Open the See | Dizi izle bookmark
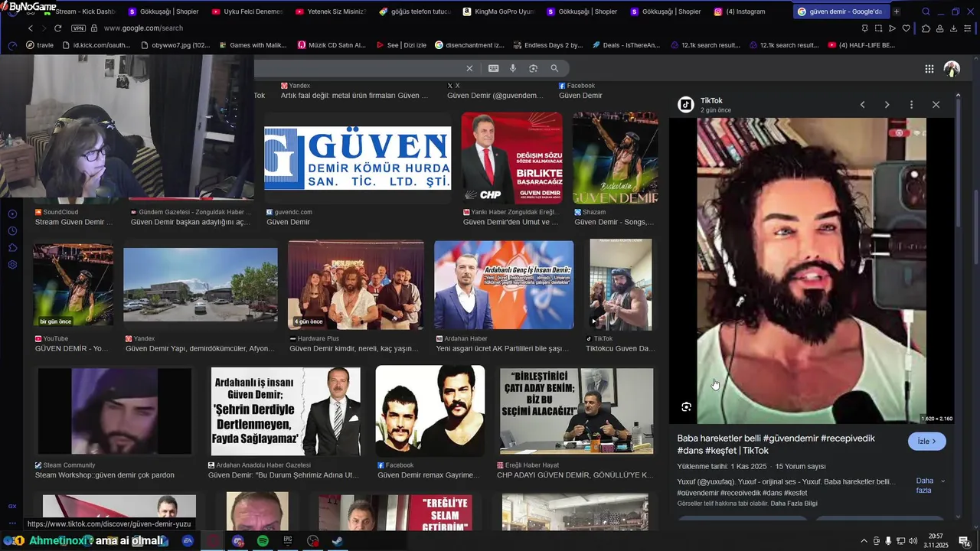980x551 pixels. [401, 45]
